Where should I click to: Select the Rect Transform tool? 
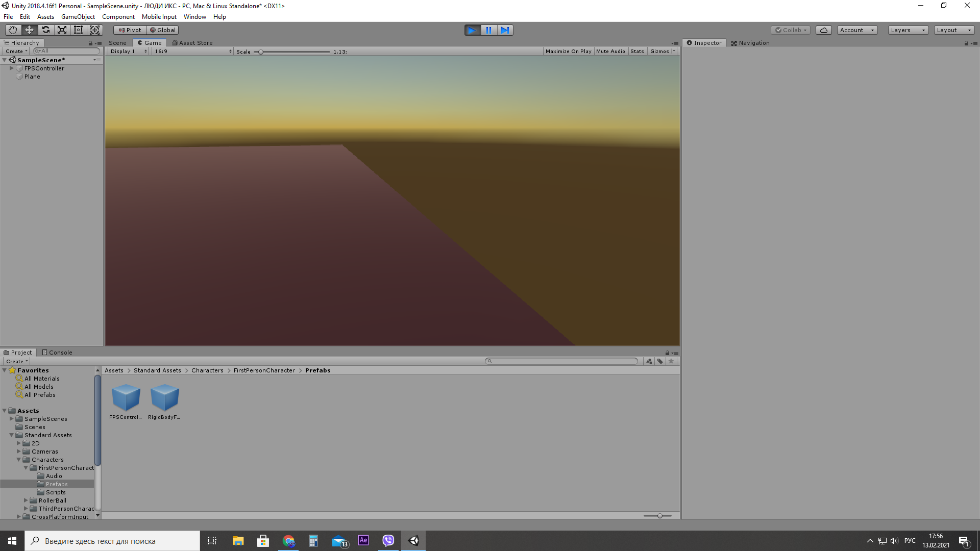pos(78,30)
